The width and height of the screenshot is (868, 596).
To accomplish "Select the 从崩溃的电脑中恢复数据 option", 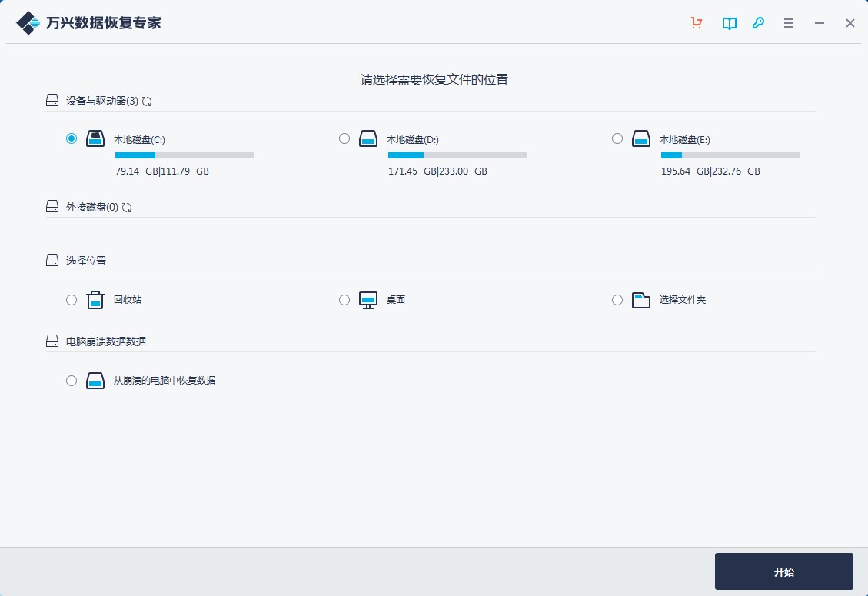I will (x=72, y=380).
